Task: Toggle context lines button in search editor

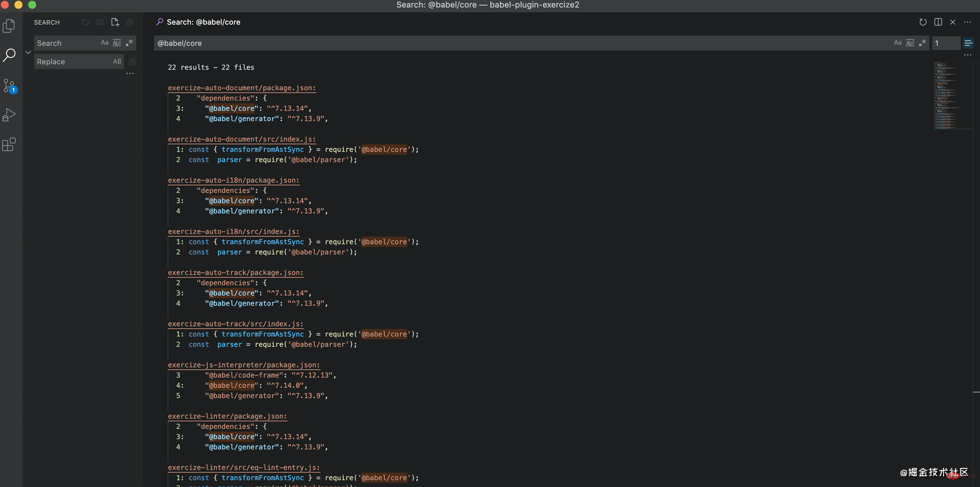Action: point(968,43)
